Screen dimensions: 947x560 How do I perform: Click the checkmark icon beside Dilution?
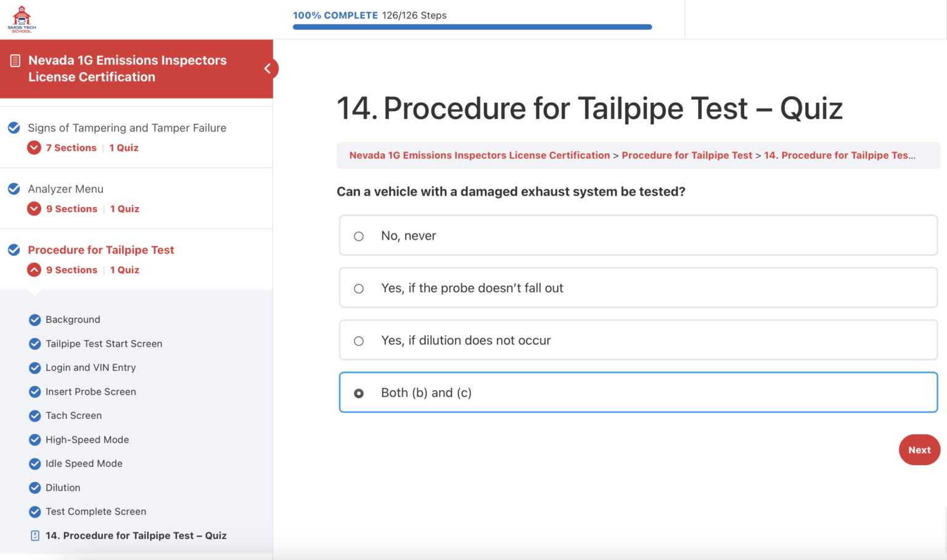(35, 488)
